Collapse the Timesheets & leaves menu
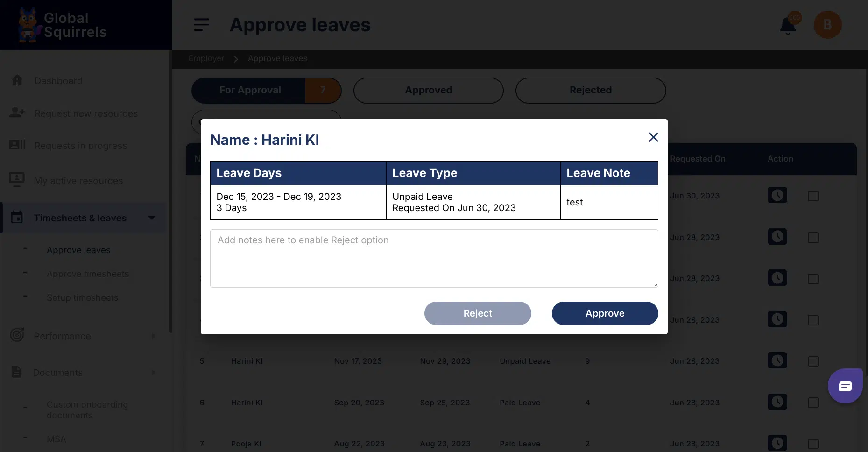The width and height of the screenshot is (868, 452). (x=152, y=218)
